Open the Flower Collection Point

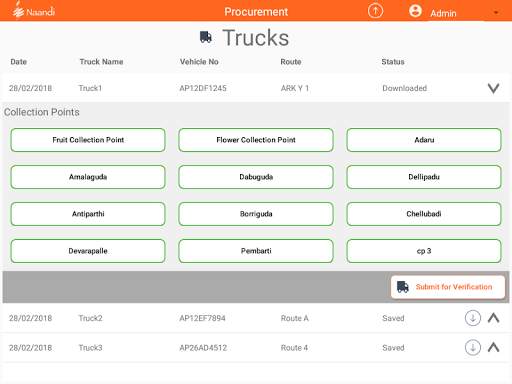click(x=256, y=140)
